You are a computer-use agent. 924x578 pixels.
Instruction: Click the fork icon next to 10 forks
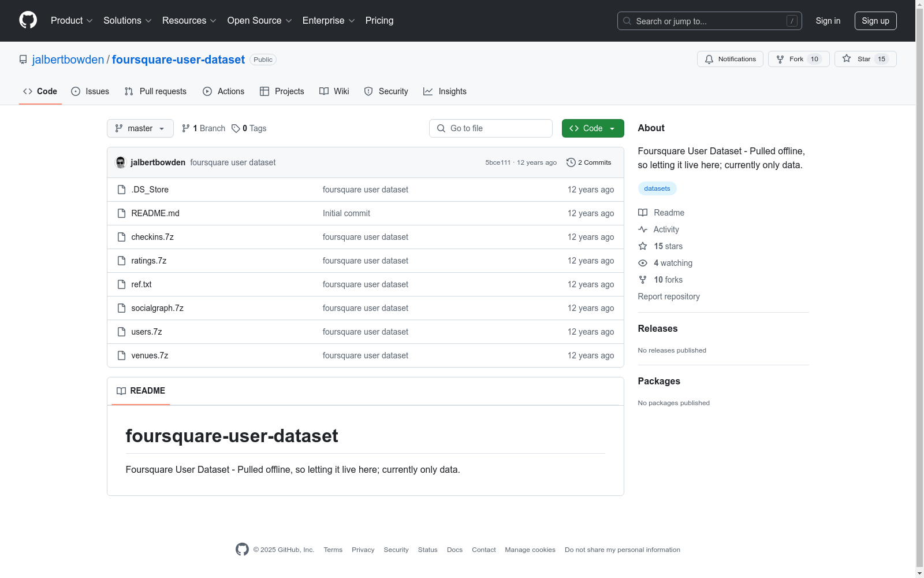click(643, 280)
